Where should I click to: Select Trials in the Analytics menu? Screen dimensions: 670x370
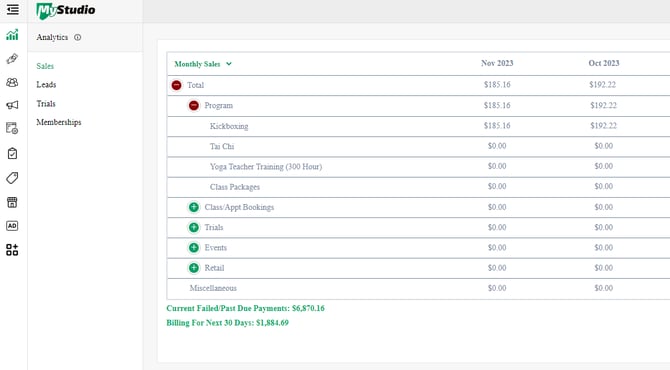pos(46,103)
